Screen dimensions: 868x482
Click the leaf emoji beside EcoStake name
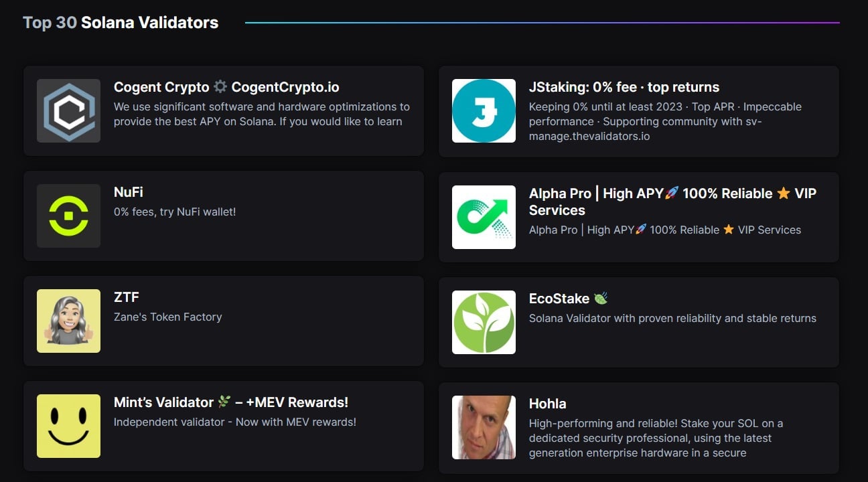click(600, 299)
